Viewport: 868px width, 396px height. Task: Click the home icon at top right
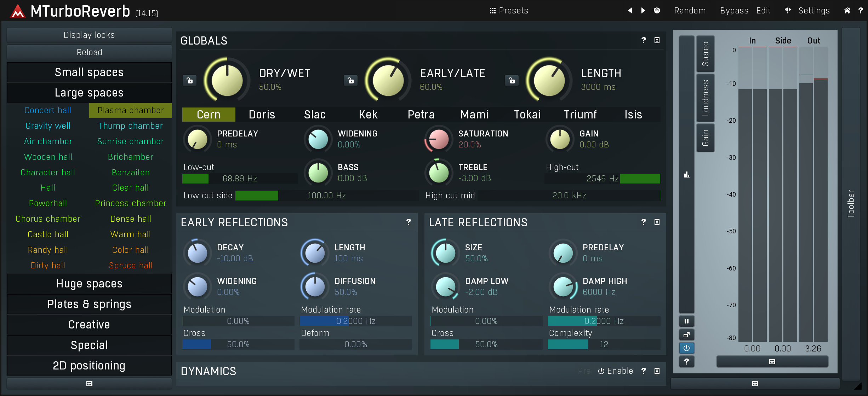click(x=847, y=11)
